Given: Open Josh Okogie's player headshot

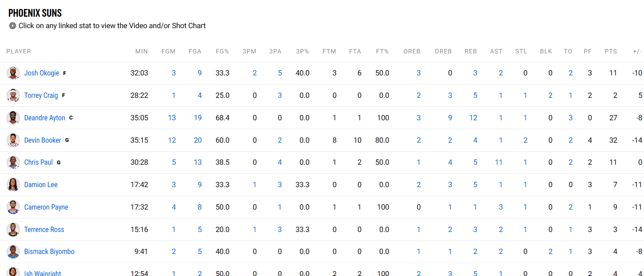Looking at the screenshot, I should 13,73.
